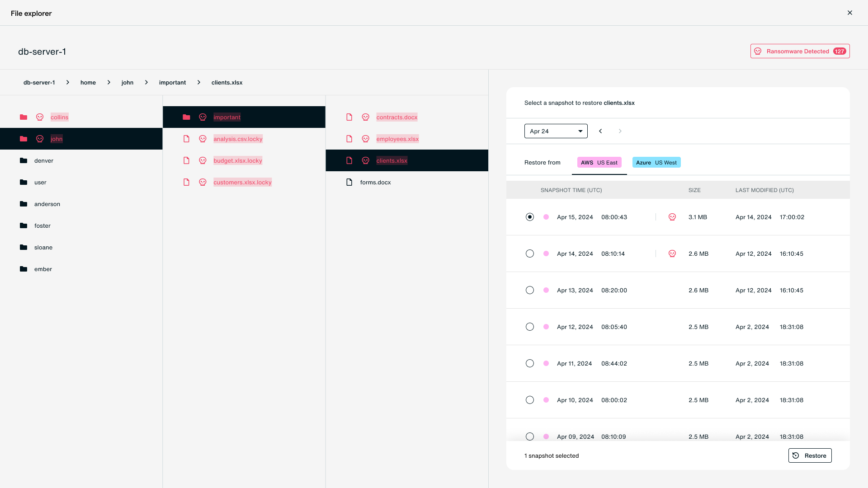
Task: Click the folder icon for the denver directory
Action: pos(24,160)
